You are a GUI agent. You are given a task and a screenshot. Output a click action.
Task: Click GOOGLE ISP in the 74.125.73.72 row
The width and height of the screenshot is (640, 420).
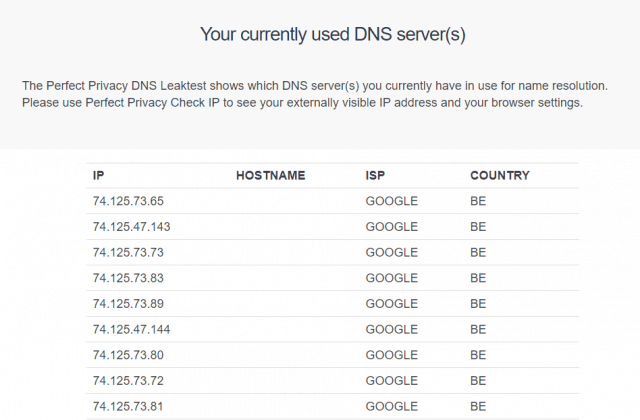click(x=392, y=381)
